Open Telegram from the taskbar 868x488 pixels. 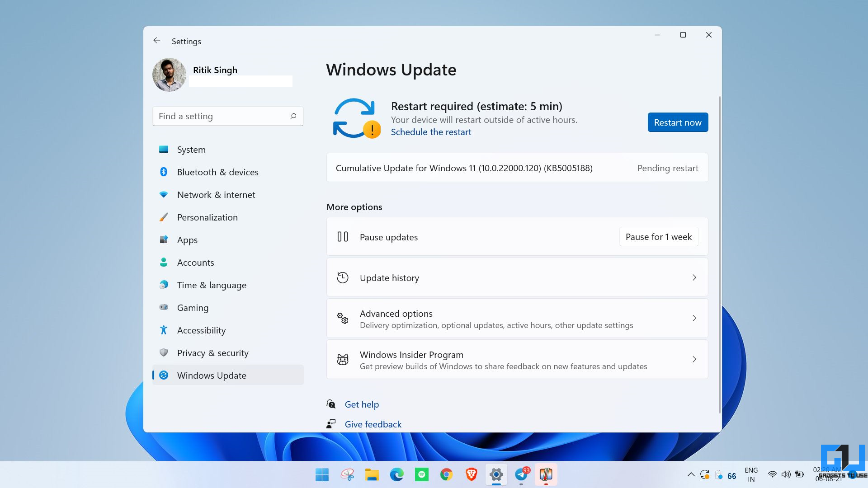[521, 474]
